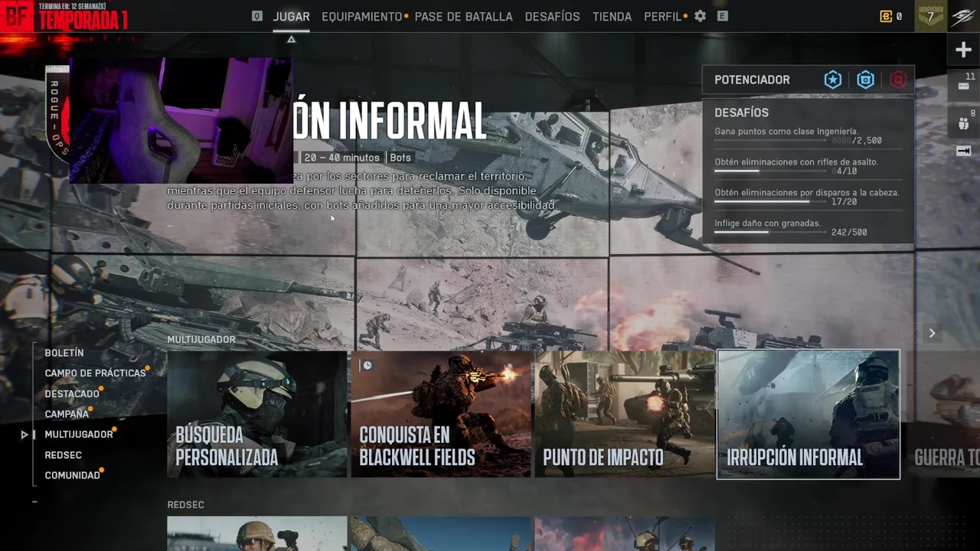The width and height of the screenshot is (980, 551).
Task: Open the Búsqueda Personalizada mode card
Action: (256, 414)
